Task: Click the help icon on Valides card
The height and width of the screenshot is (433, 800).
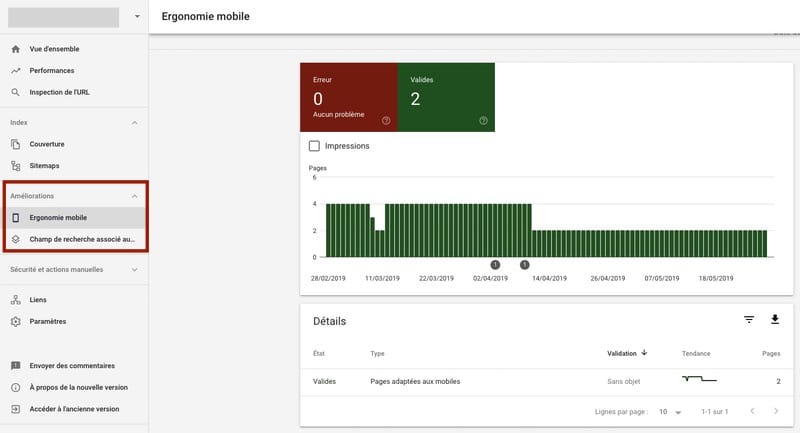Action: coord(484,120)
